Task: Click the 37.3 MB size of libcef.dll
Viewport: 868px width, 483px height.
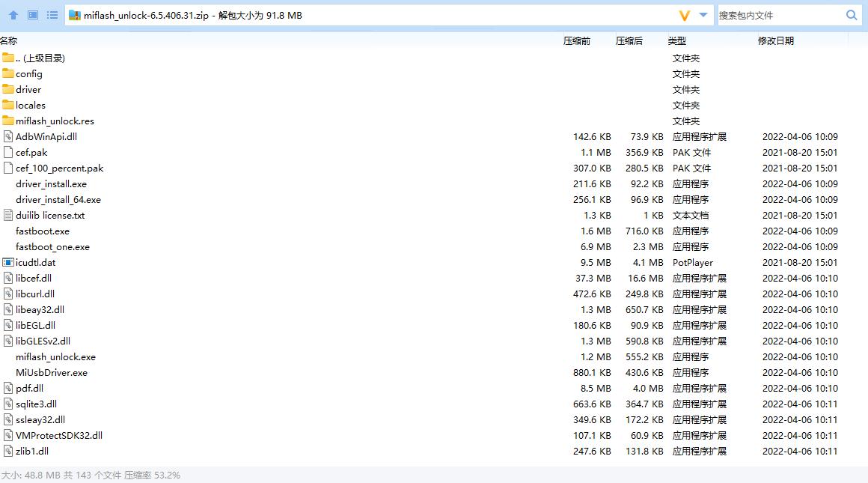Action: 593,278
